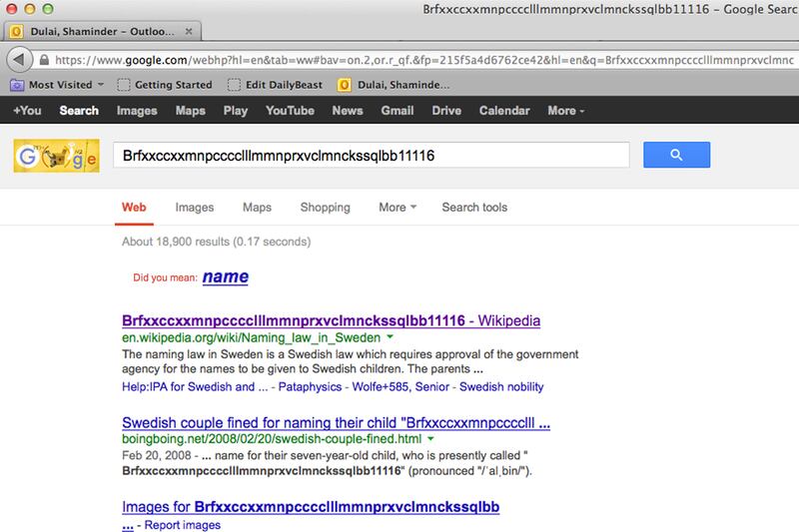Viewport: 799px width, 532px height.
Task: Click the browser address bar URL
Action: [x=423, y=60]
